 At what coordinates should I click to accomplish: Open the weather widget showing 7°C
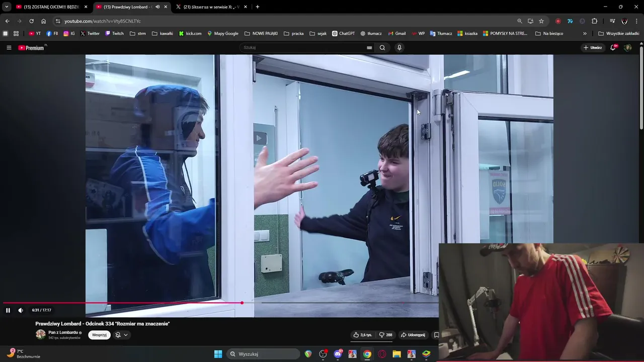pyautogui.click(x=23, y=353)
